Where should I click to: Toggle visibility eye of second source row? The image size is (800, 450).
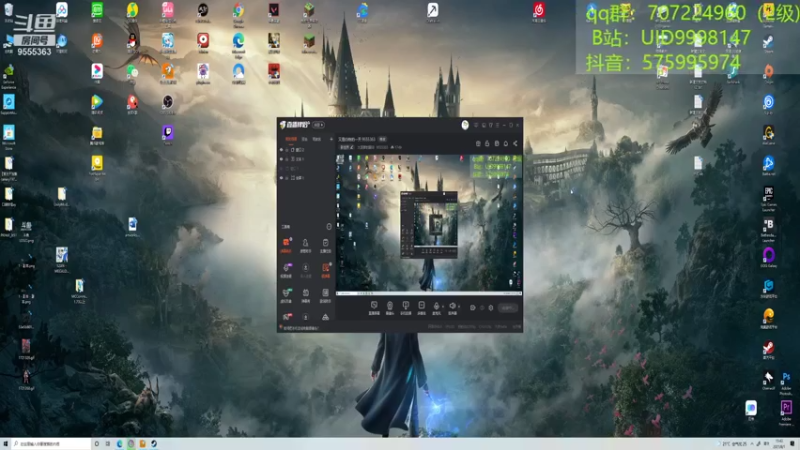click(281, 159)
